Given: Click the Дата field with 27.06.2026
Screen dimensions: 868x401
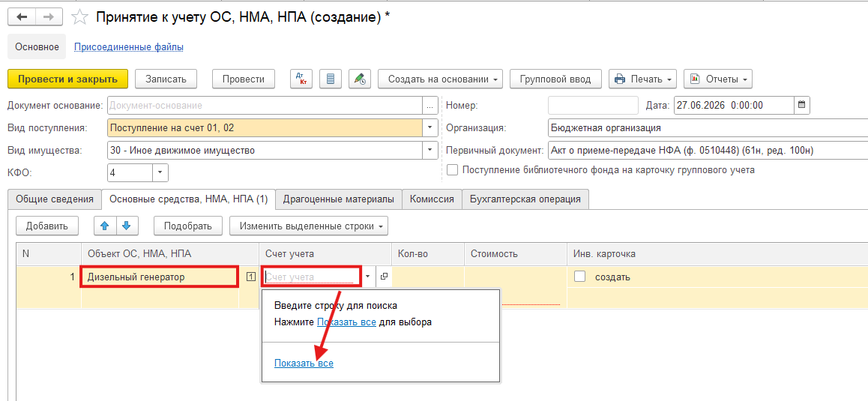Looking at the screenshot, I should point(734,105).
